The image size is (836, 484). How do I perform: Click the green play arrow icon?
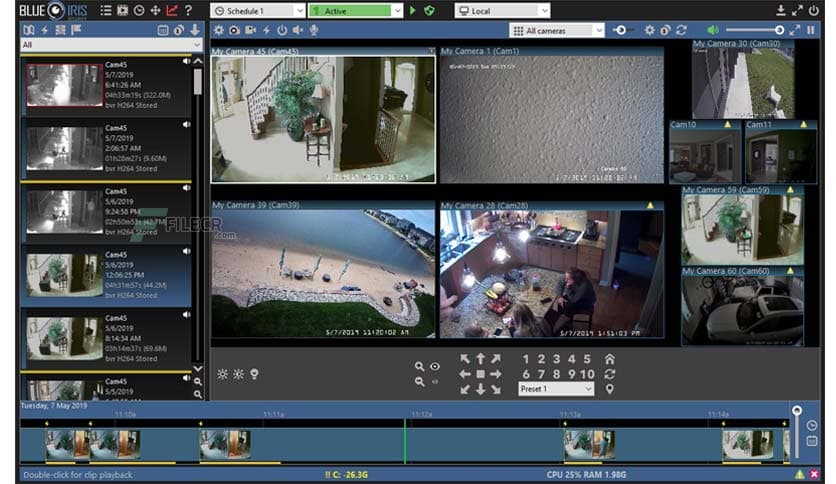[413, 11]
